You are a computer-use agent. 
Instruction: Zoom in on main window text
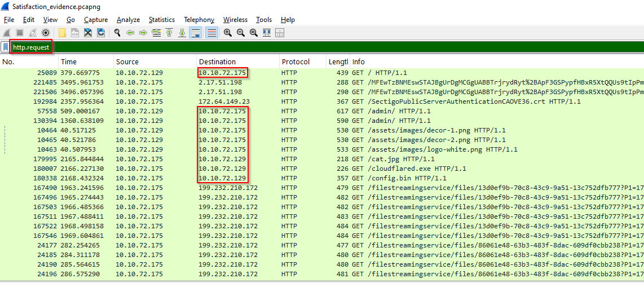[227, 33]
